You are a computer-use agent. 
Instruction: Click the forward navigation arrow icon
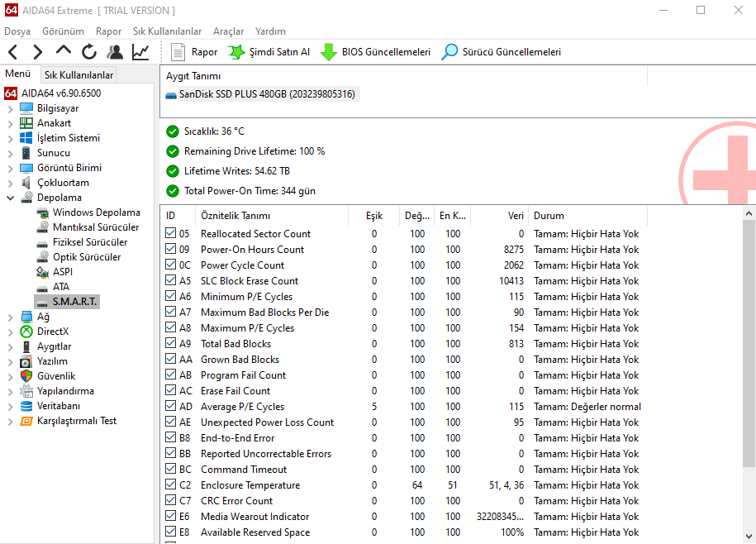[38, 52]
